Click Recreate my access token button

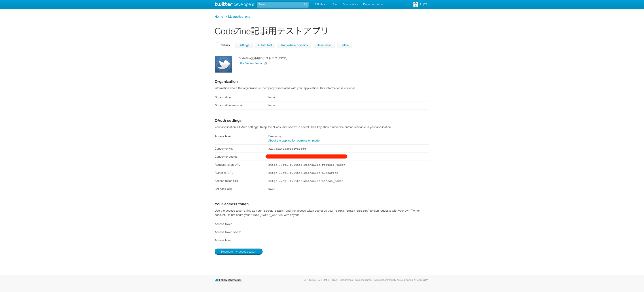point(239,252)
